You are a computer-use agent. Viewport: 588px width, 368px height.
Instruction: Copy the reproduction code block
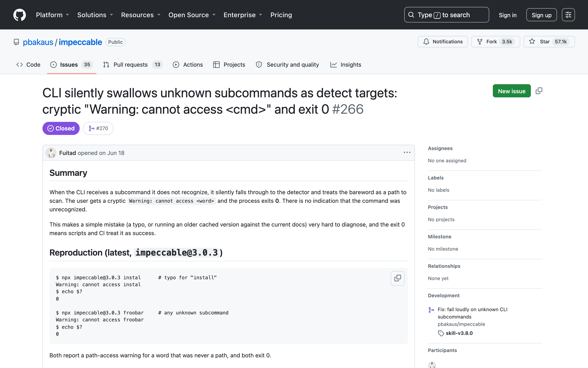(398, 278)
